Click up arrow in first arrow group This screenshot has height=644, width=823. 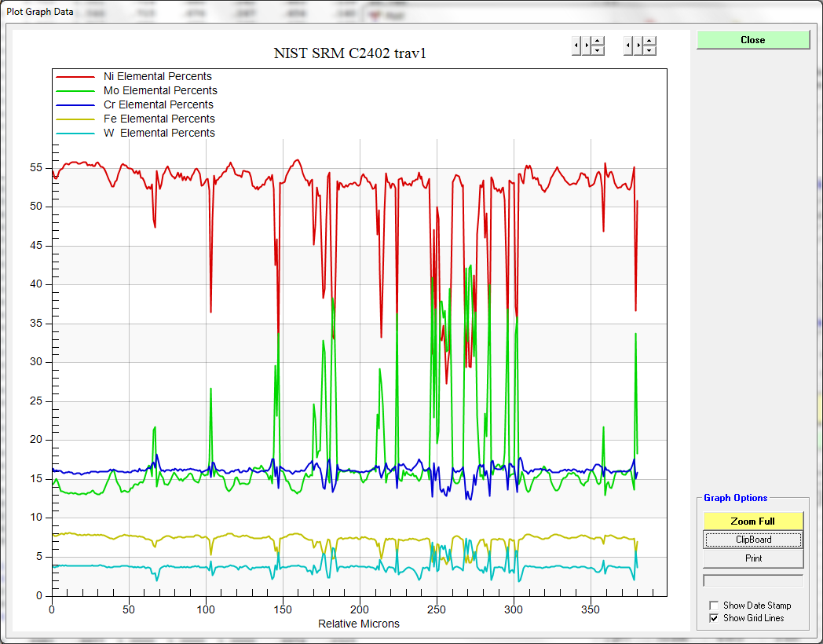click(598, 42)
